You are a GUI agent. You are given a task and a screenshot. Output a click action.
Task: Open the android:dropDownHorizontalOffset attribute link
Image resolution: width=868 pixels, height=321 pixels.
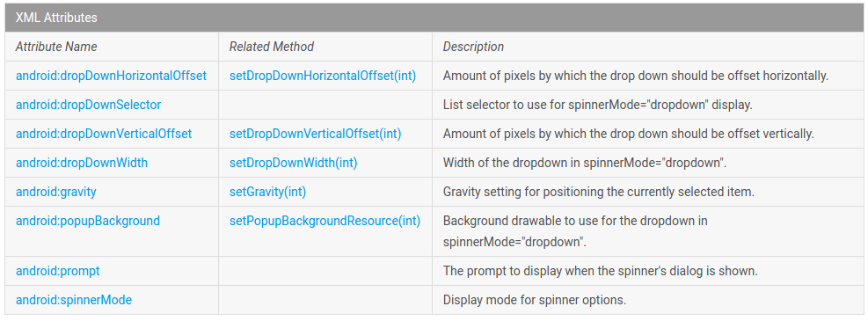111,76
